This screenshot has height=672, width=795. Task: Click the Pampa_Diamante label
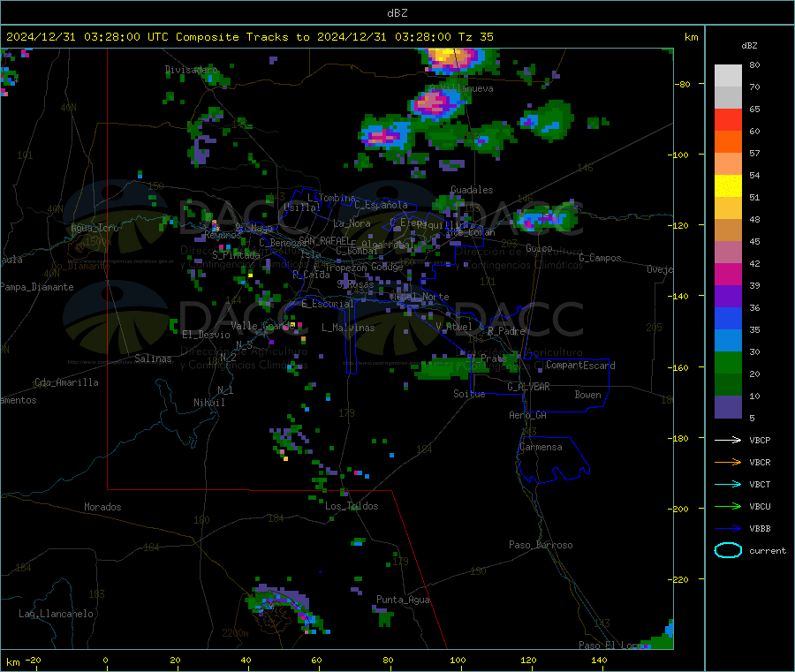36,287
